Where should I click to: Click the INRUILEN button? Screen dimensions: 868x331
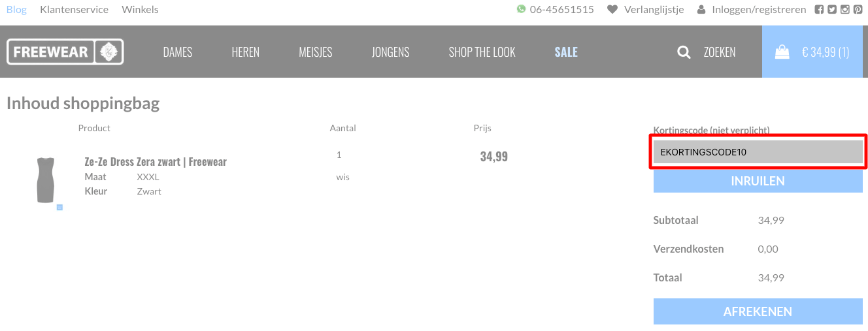coord(758,181)
